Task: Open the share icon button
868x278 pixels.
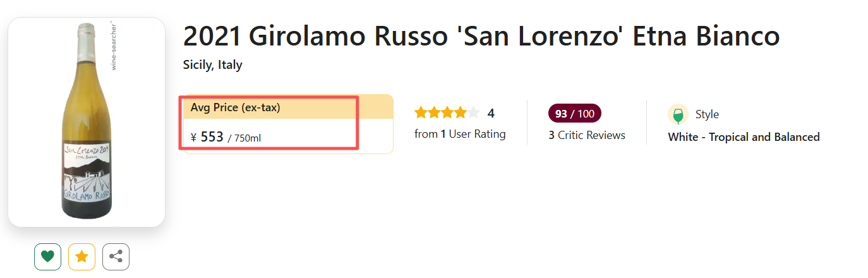Action: [116, 257]
